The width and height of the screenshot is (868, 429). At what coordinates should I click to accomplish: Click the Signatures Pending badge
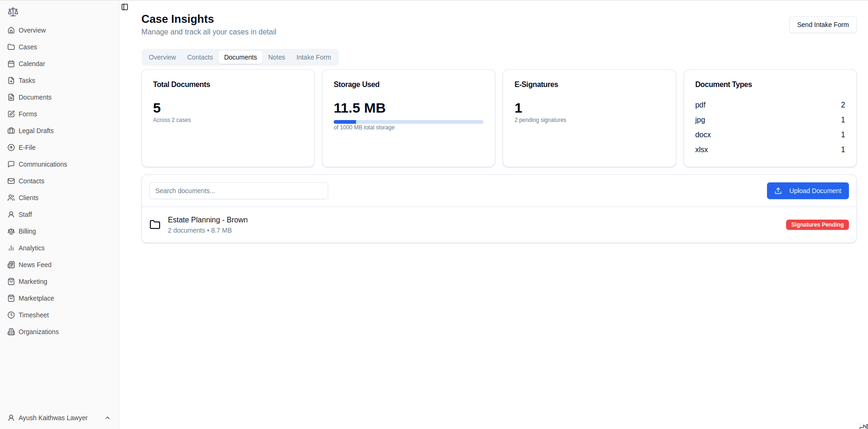coord(817,225)
